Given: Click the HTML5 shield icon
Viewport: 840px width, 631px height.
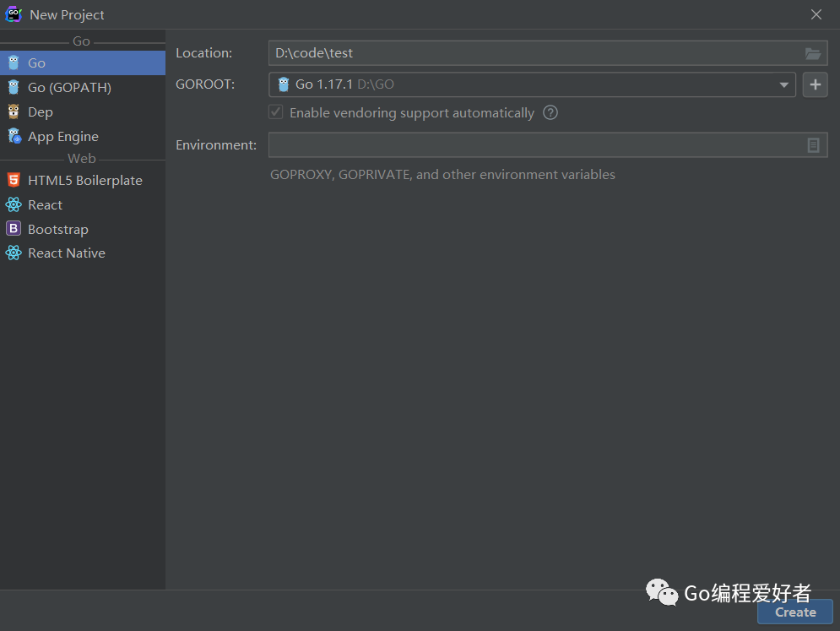Looking at the screenshot, I should pos(14,180).
